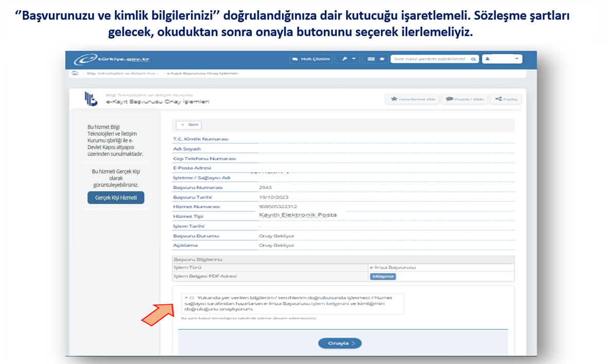The width and height of the screenshot is (608, 364).
Task: Add service with 'Favorilerime Ekle' star
Action: tap(413, 99)
